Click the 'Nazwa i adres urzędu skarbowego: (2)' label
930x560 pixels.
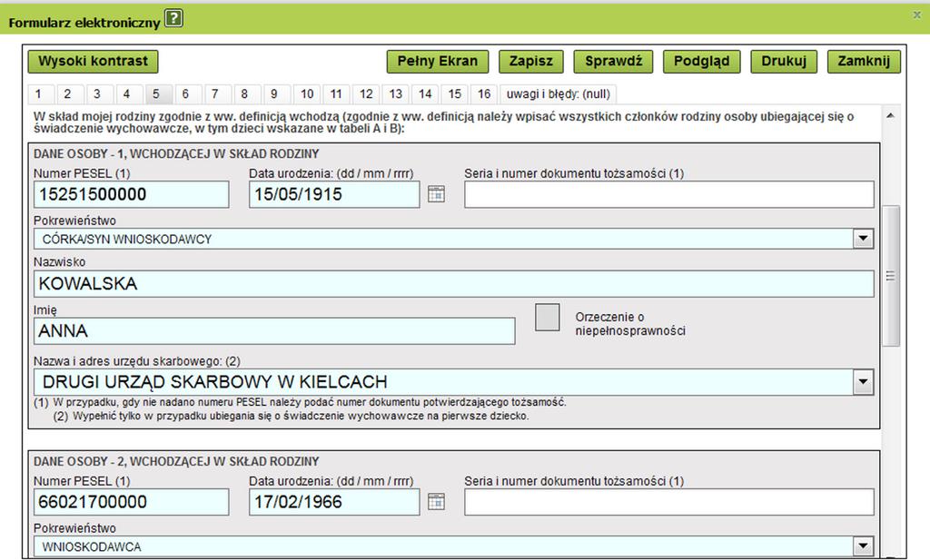tap(137, 361)
